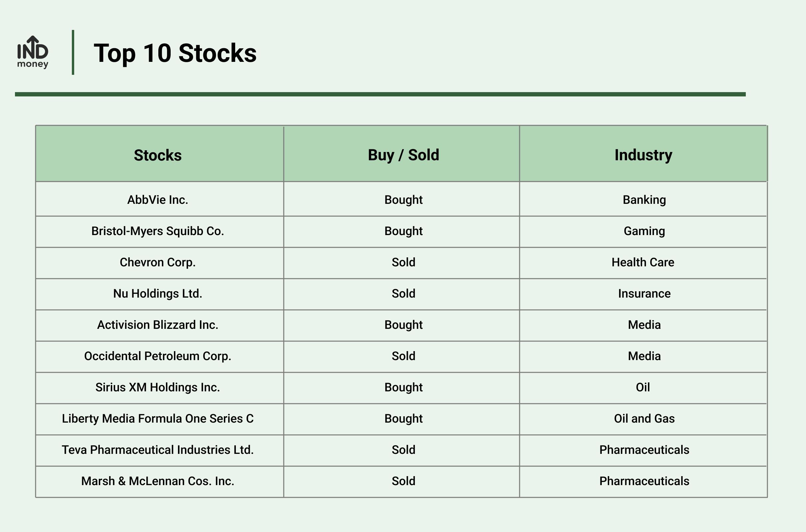This screenshot has height=532, width=806.
Task: Click Occidental Petroleum Corp. cell
Action: click(x=158, y=356)
